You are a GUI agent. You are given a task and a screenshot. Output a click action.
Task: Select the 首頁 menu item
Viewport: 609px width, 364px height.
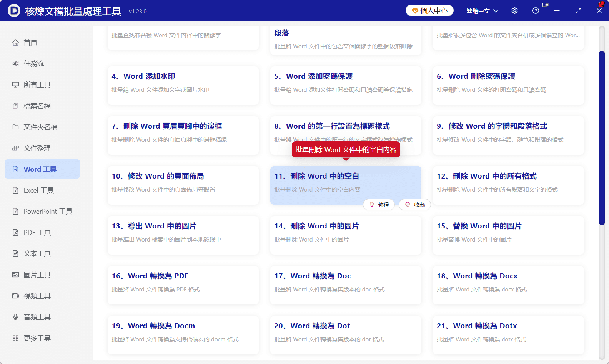(x=42, y=43)
